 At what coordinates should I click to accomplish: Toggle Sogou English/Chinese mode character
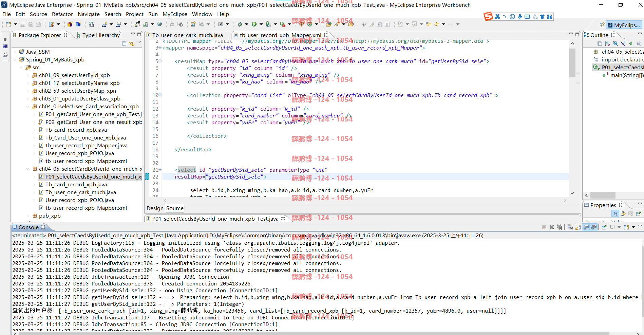click(497, 17)
